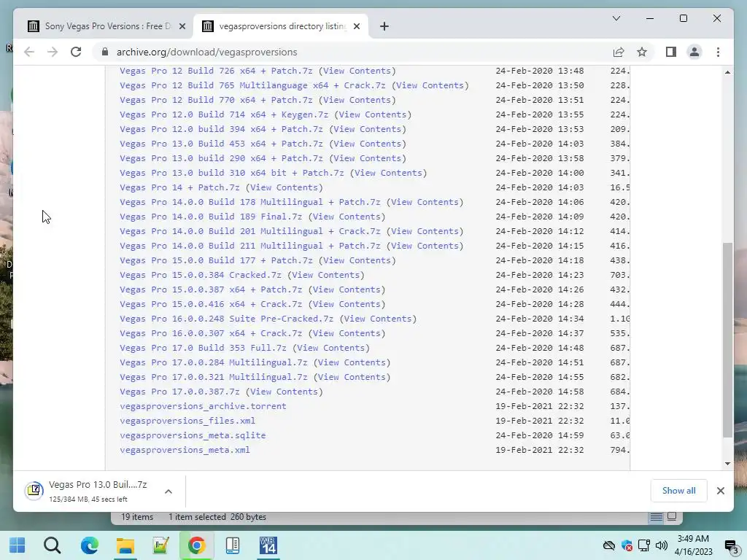Bookmark this page with the star icon
The image size is (747, 560).
coord(642,52)
